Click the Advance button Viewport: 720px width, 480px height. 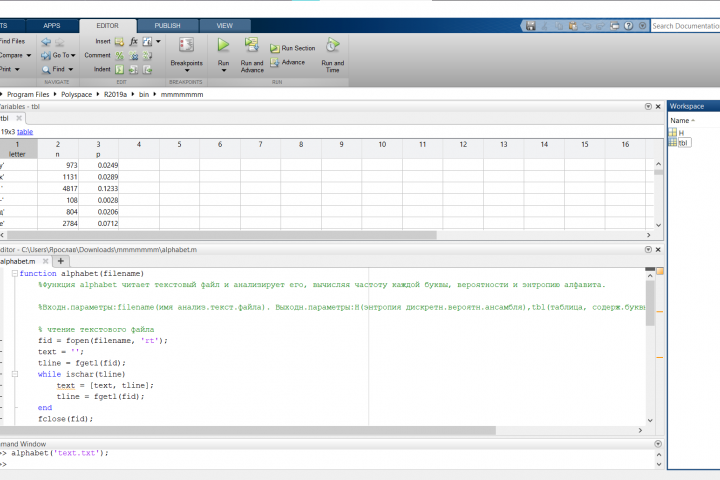(287, 62)
